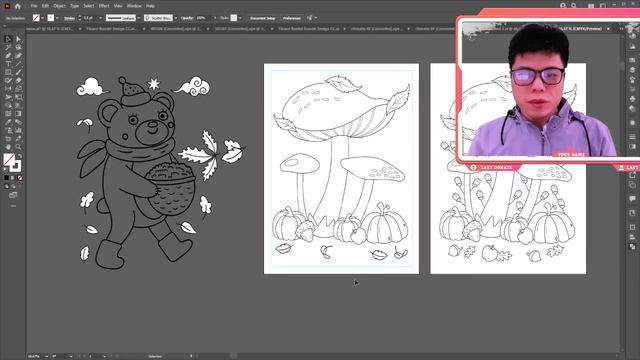640x360 pixels.
Task: Set paint mode to None
Action: pyautogui.click(x=20, y=178)
